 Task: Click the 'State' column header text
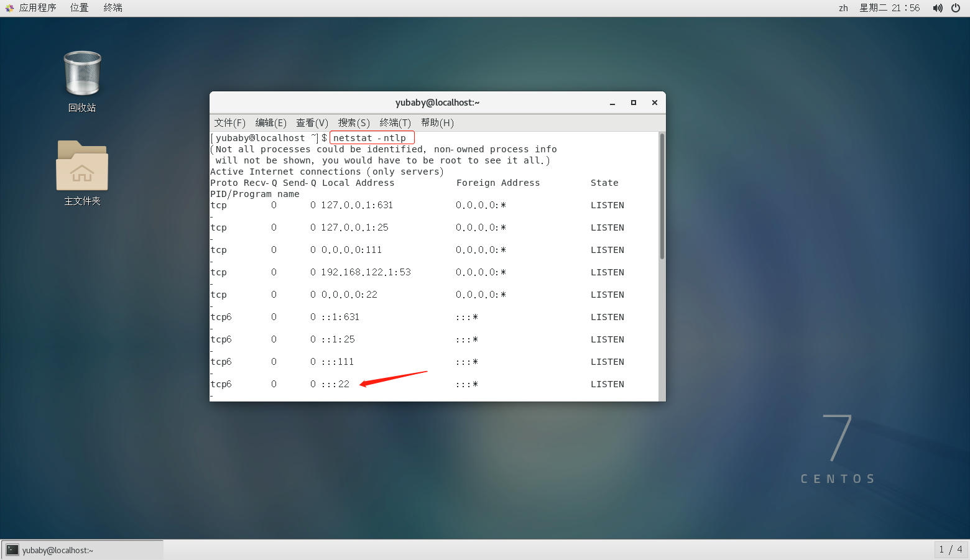[x=604, y=183]
